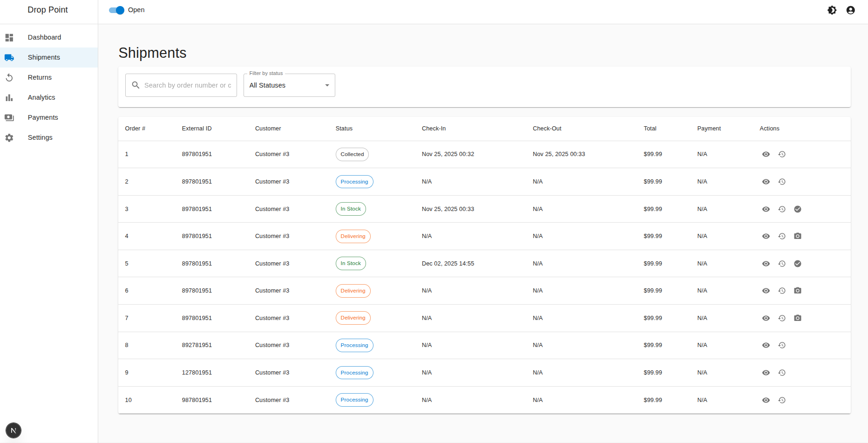The width and height of the screenshot is (868, 443).
Task: Click the camera icon on order 7
Action: 798,318
